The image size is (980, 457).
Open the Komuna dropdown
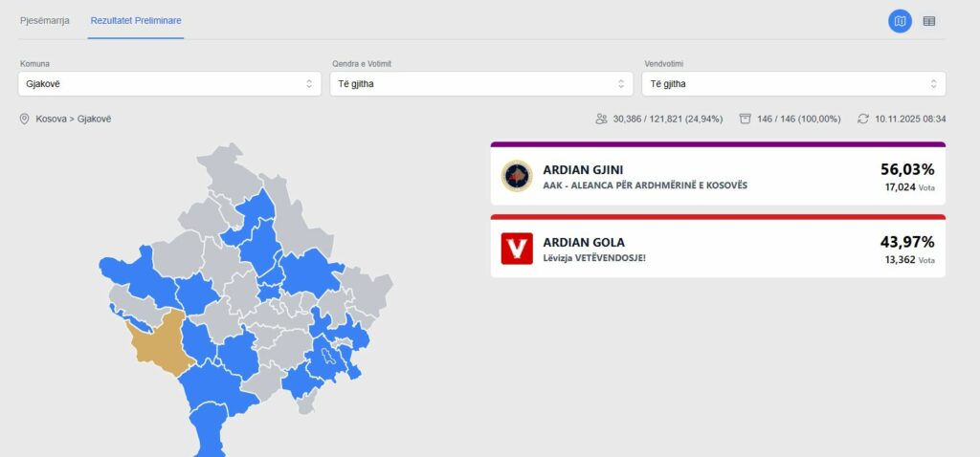[x=169, y=84]
